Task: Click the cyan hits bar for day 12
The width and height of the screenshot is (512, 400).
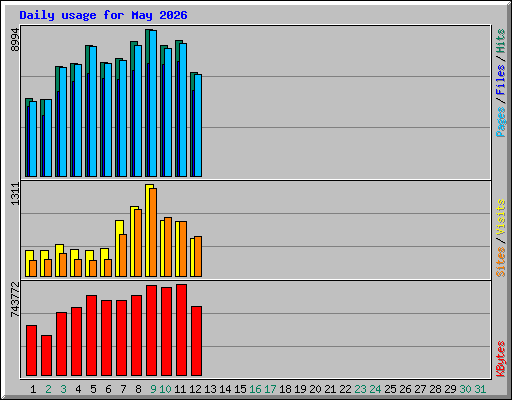Action: click(198, 125)
